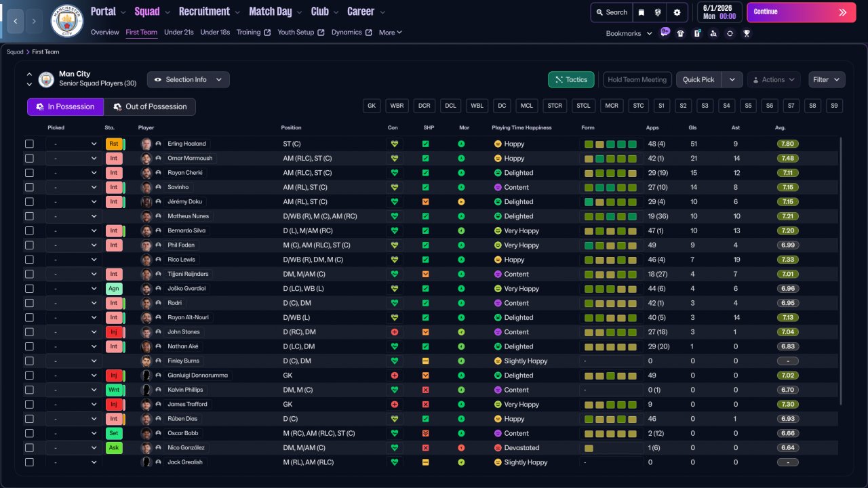The height and width of the screenshot is (488, 868).
Task: Click Erling Haaland's condition heart icon
Action: click(394, 144)
